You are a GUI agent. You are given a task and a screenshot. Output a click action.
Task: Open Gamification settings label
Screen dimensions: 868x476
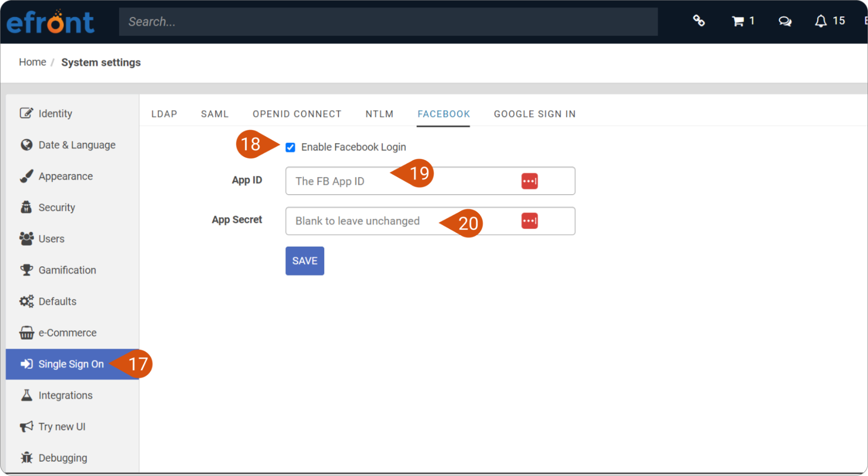pos(67,270)
